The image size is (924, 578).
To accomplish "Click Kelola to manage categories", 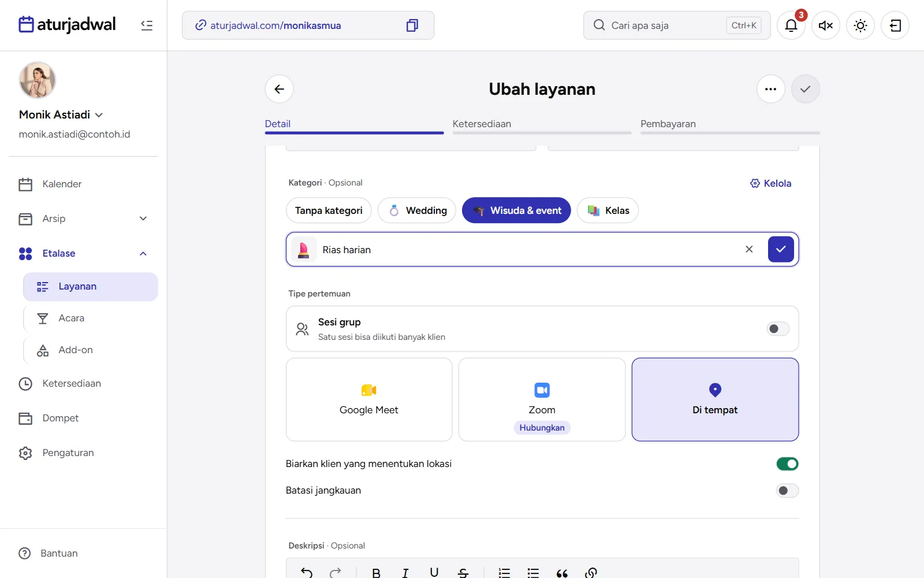I will point(770,183).
